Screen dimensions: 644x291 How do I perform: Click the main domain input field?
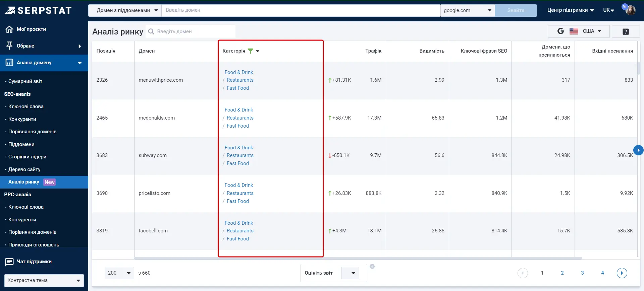pos(301,10)
